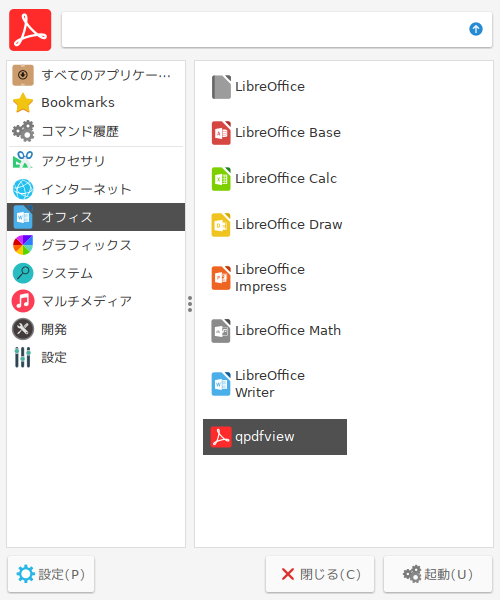The image size is (500, 600).
Task: Click the LibreOffice Base icon
Action: [221, 133]
